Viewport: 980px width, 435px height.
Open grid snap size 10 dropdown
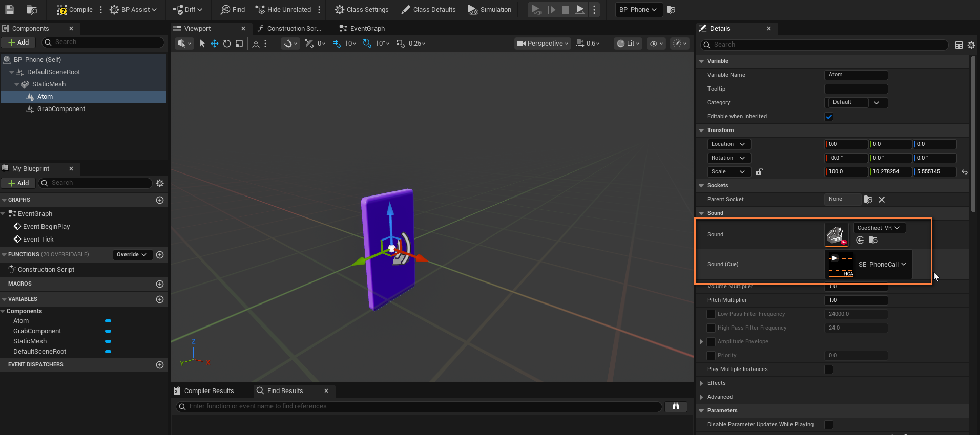tap(351, 43)
